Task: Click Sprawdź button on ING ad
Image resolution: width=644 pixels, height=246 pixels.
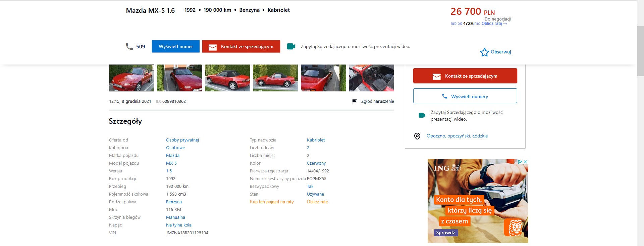Action: 445,233
